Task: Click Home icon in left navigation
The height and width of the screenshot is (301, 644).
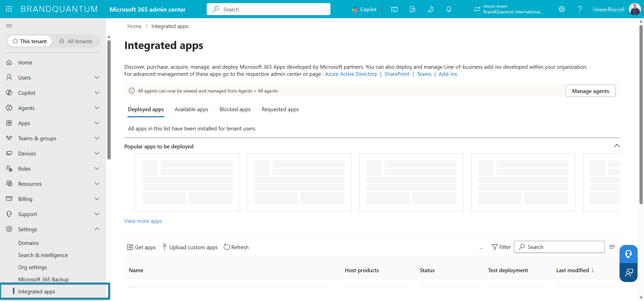Action: click(x=9, y=62)
